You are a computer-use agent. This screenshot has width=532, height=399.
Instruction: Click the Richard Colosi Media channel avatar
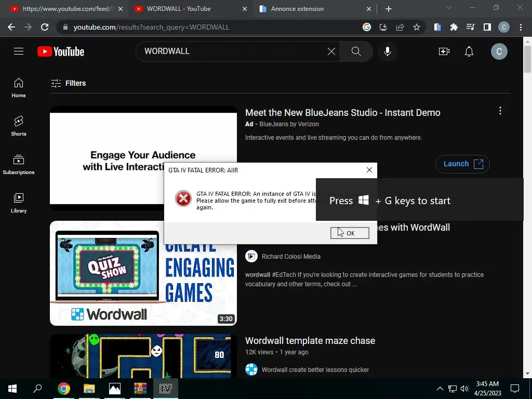(x=251, y=256)
